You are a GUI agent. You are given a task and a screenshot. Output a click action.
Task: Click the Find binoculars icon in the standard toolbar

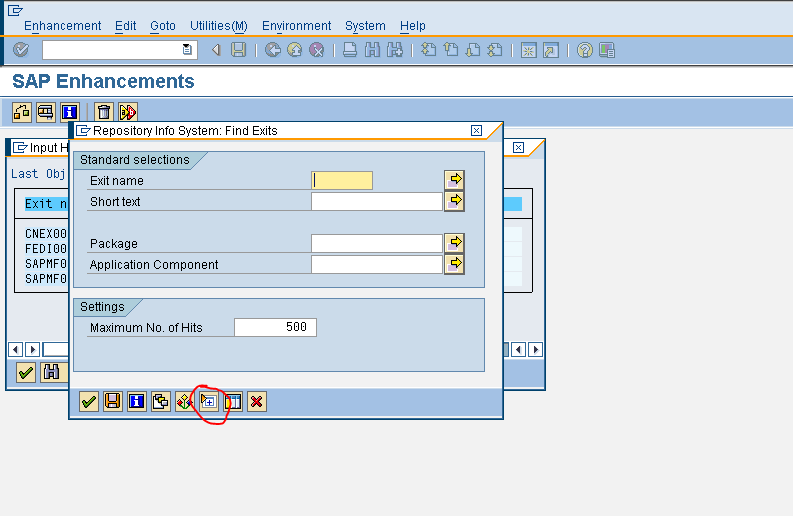click(372, 50)
